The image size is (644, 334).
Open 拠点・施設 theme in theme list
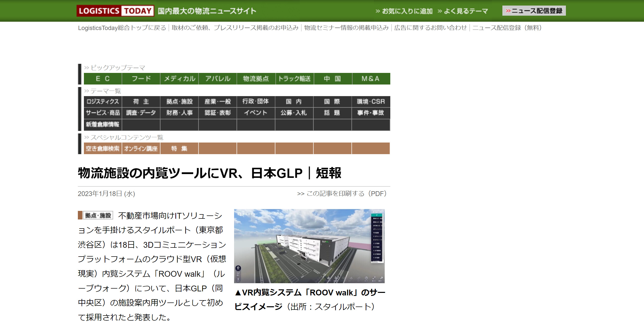point(179,101)
